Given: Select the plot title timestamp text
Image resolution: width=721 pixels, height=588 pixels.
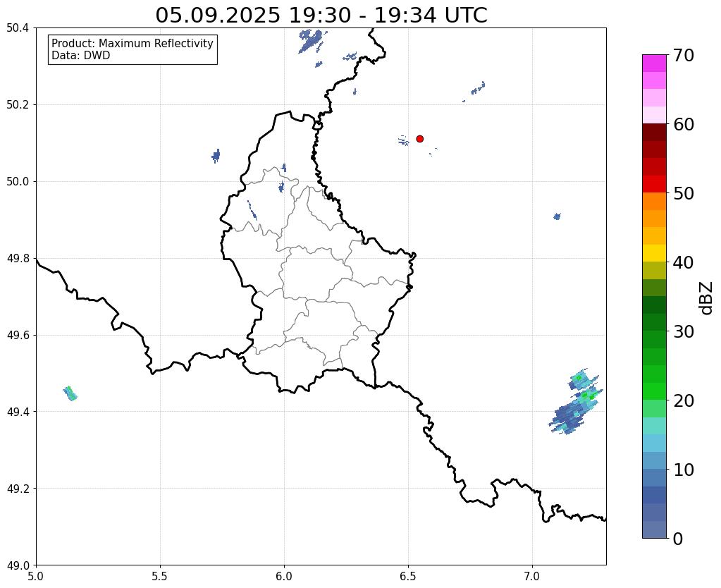Looking at the screenshot, I should (321, 15).
